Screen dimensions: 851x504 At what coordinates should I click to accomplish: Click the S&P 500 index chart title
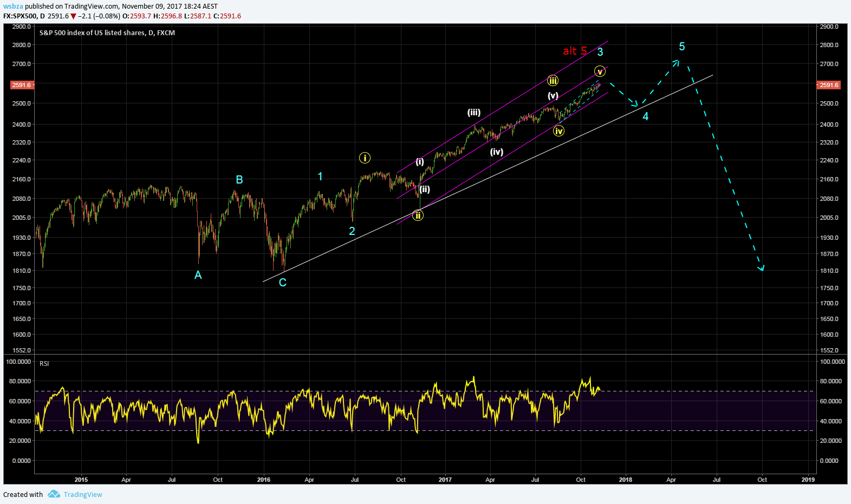pos(107,33)
